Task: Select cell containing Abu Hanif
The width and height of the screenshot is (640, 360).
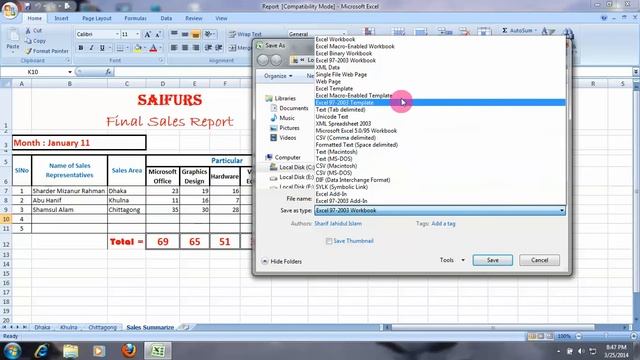Action: tap(69, 200)
